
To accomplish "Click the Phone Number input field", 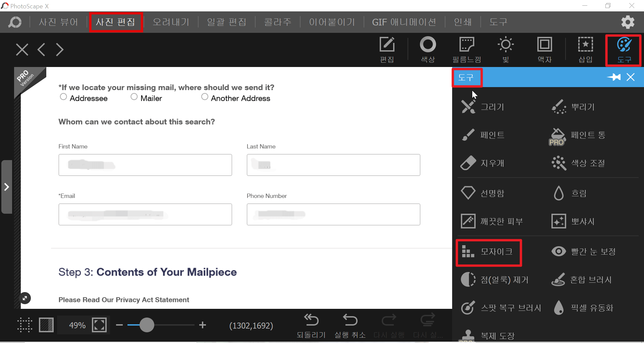I will pos(333,214).
